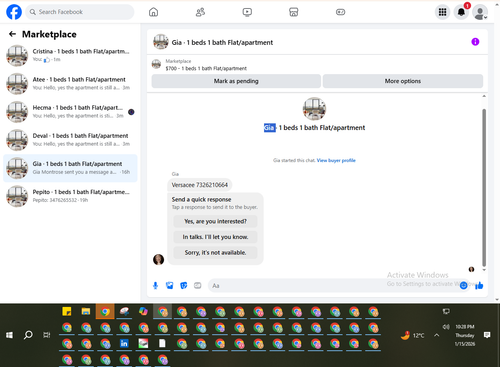Open the View buyer profile link
Image resolution: width=500 pixels, height=367 pixels.
336,160
